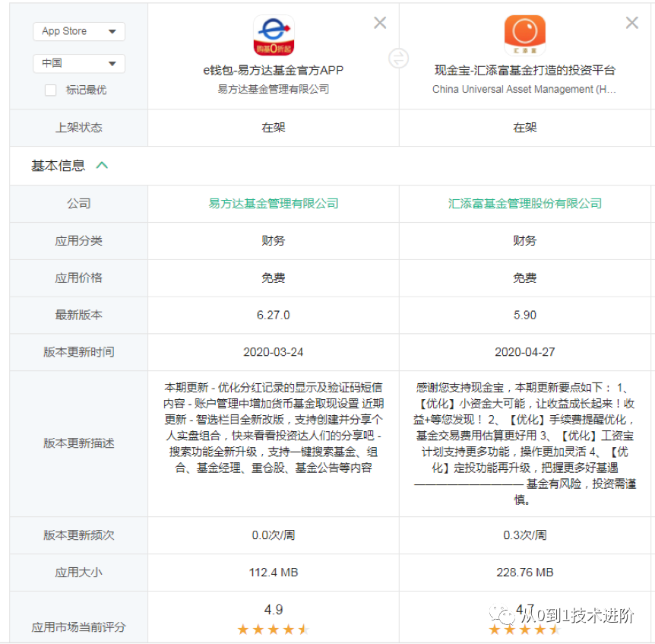Click China Universal Asset Management subtitle
655x644 pixels.
(x=524, y=89)
